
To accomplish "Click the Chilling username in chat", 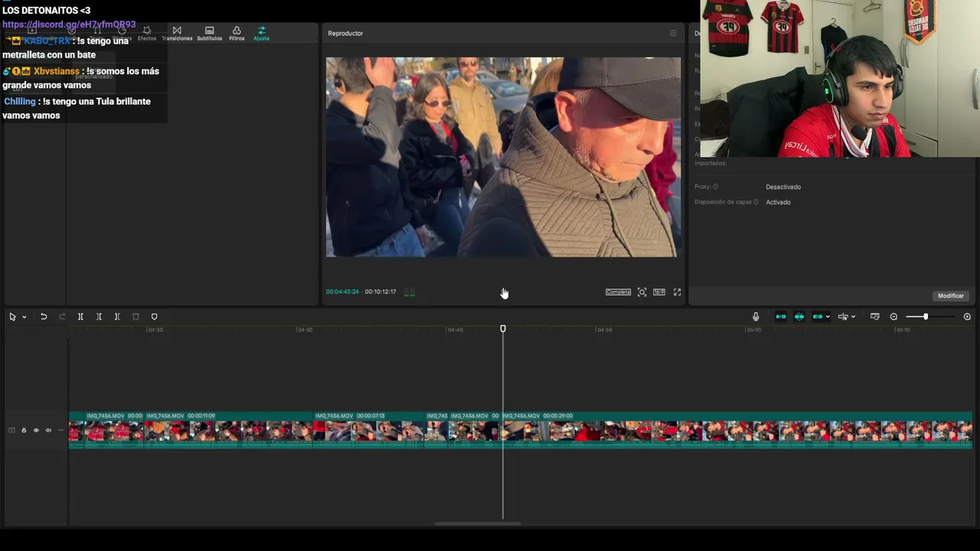I will click(20, 101).
